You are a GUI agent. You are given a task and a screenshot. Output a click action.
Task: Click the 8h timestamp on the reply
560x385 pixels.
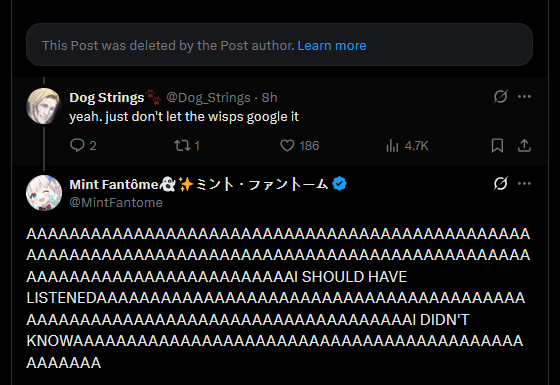click(269, 98)
